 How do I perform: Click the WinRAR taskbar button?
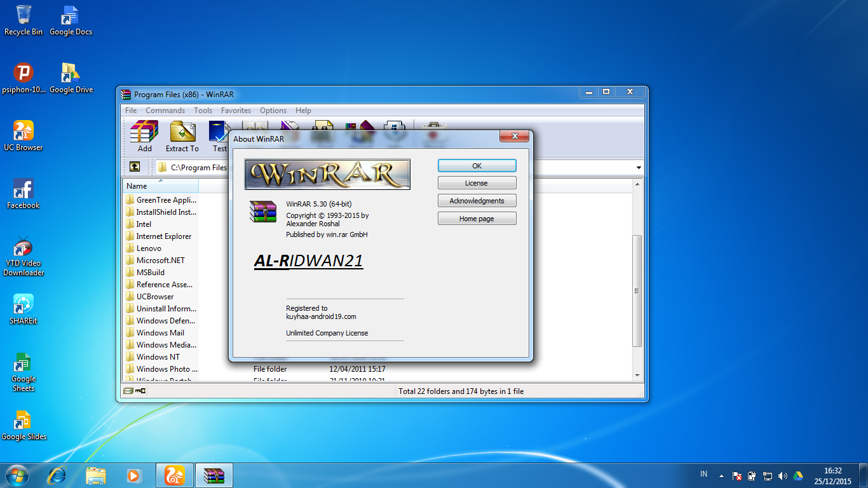pyautogui.click(x=214, y=475)
